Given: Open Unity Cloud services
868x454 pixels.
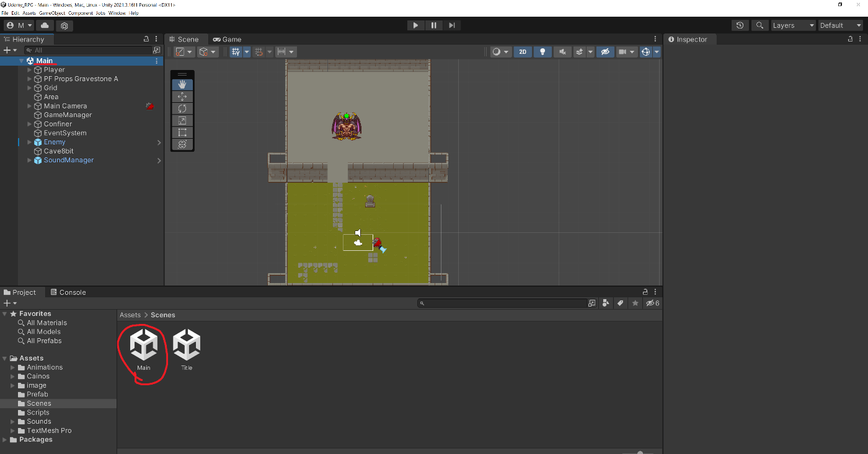Looking at the screenshot, I should (45, 25).
